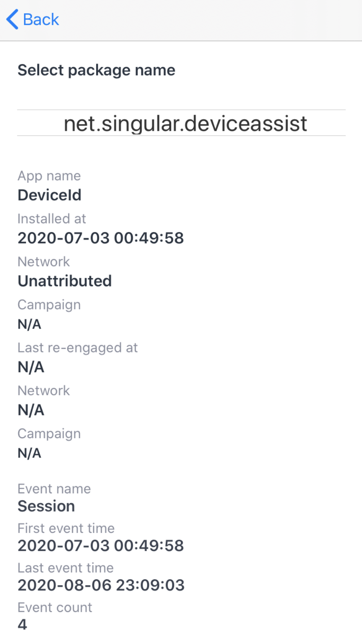Click the first Network label
Screen dimensions: 362x644
(x=43, y=261)
